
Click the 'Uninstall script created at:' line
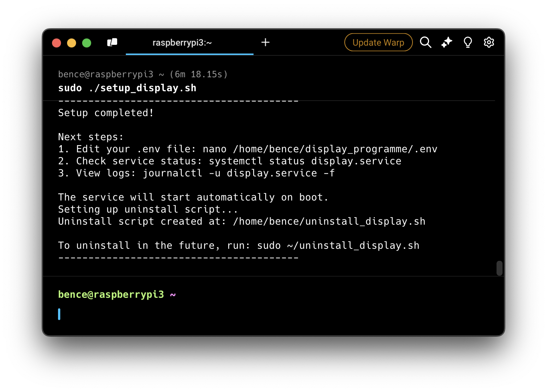(x=242, y=221)
